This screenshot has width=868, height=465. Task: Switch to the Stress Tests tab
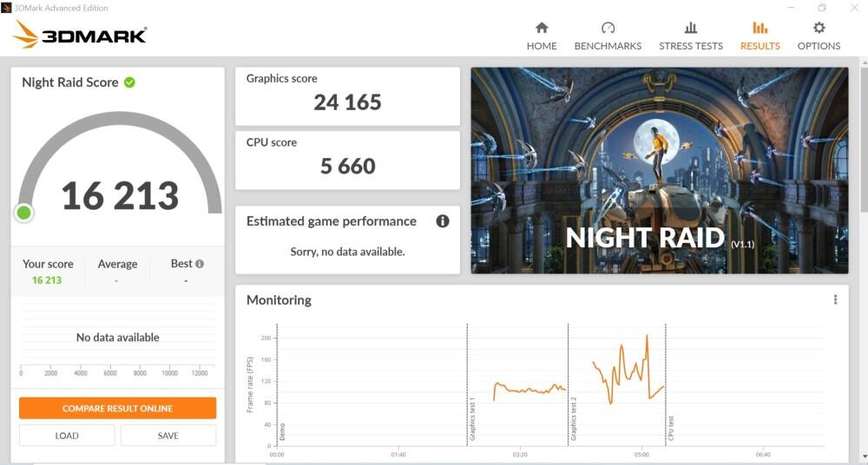(x=690, y=36)
